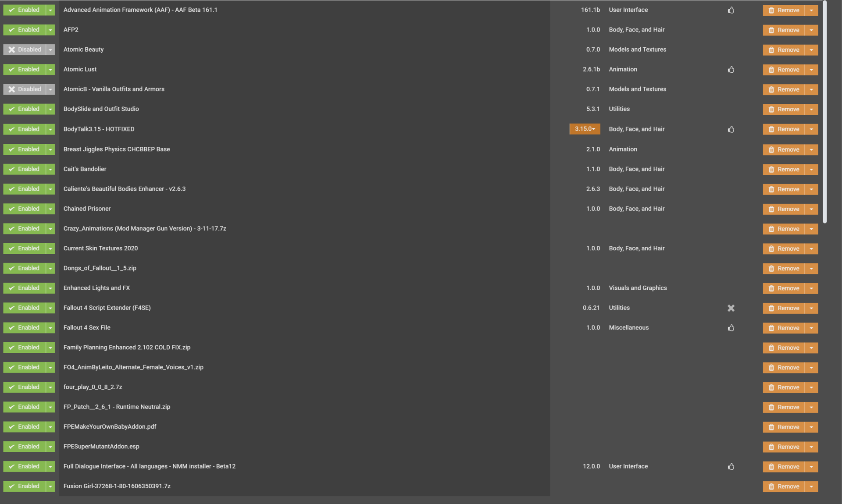Select Caliente's Beautiful Bodies Enhancer name
Screen dimensions: 842x504
click(x=125, y=189)
